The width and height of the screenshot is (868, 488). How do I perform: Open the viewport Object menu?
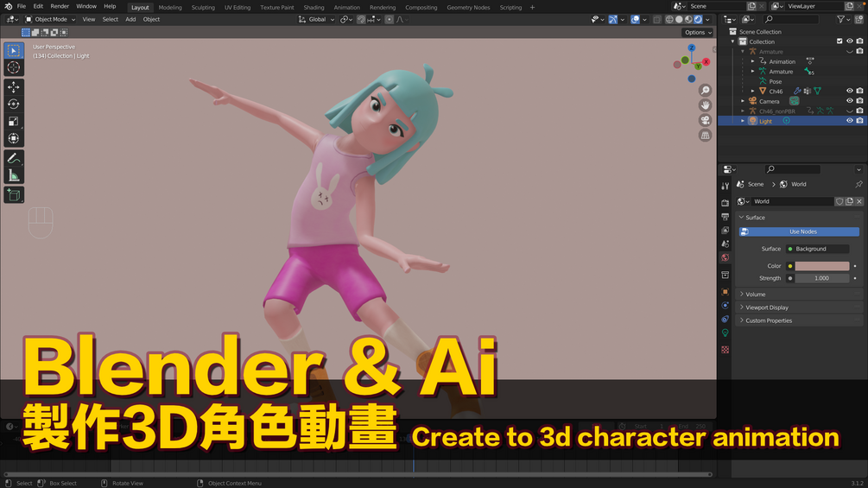pyautogui.click(x=151, y=19)
